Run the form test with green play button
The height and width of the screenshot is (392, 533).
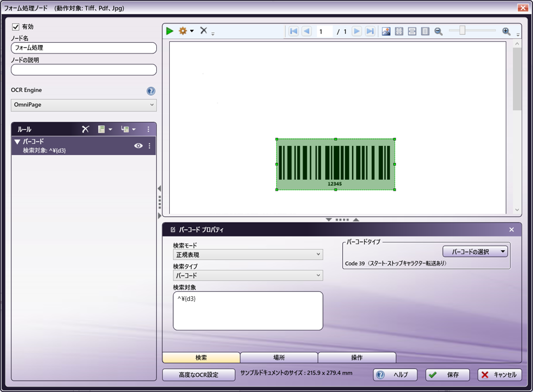170,31
